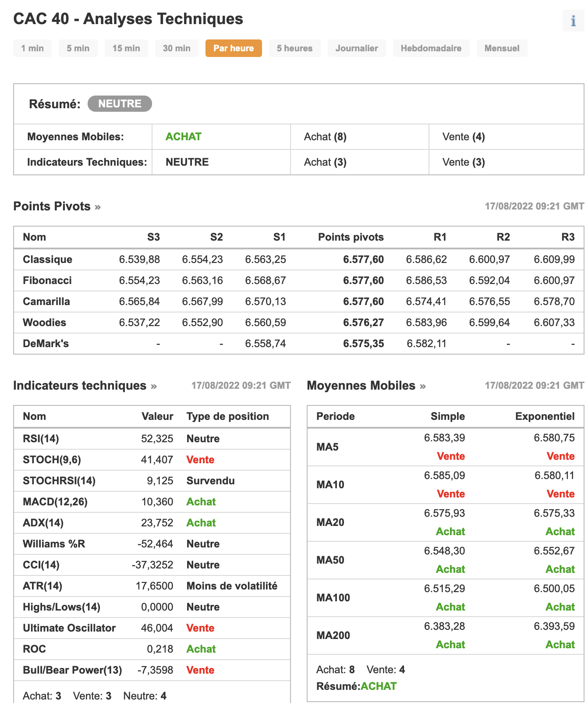Click the info icon near the title

[573, 21]
